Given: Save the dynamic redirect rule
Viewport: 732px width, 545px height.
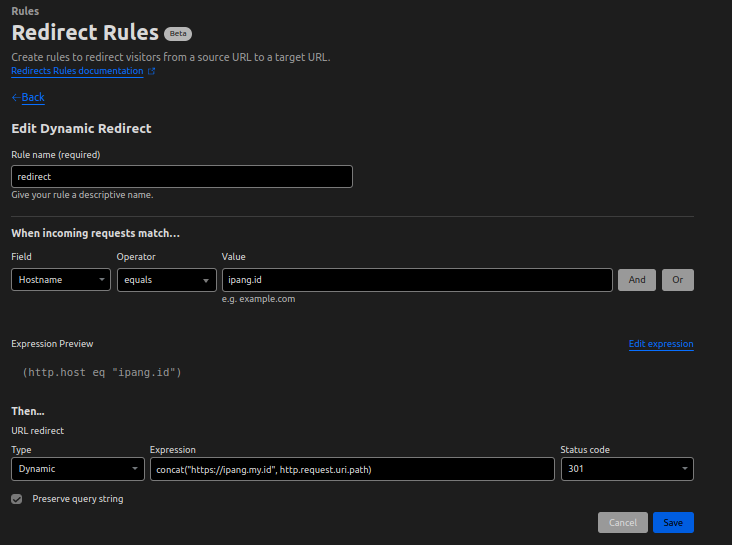Looking at the screenshot, I should point(673,523).
